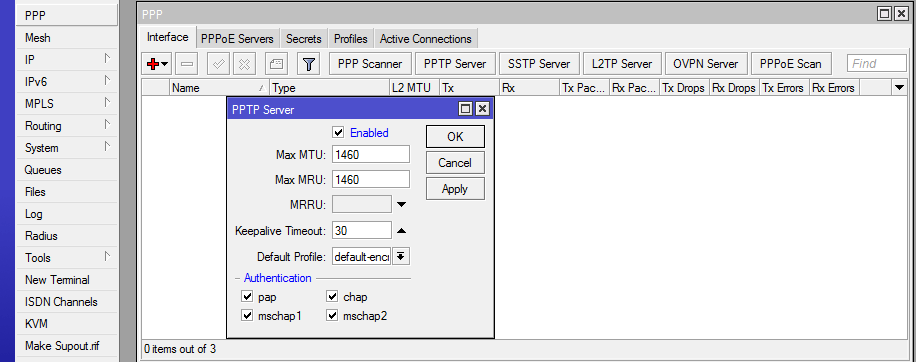Expand the MRRU field arrow
916x362 pixels.
pyautogui.click(x=401, y=204)
